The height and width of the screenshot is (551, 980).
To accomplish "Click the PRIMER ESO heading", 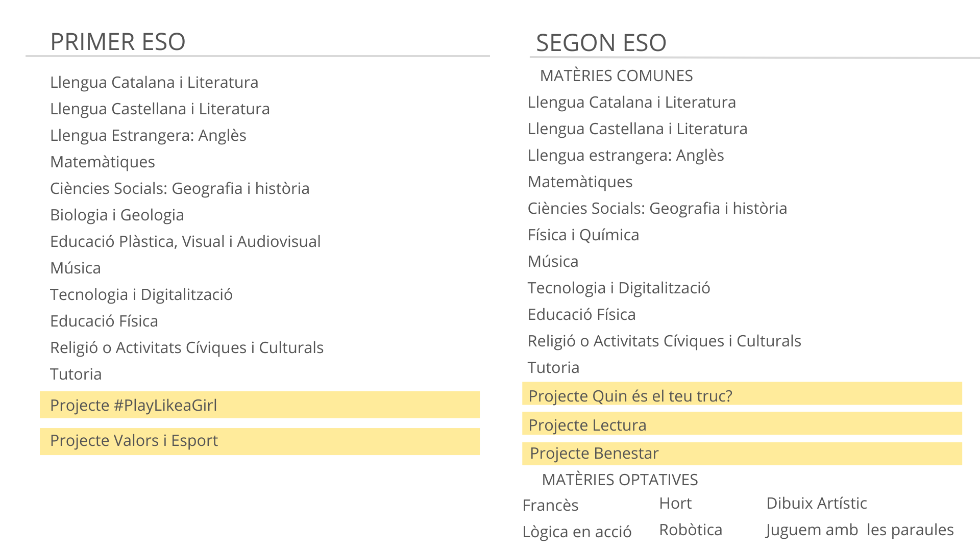I will 117,42.
